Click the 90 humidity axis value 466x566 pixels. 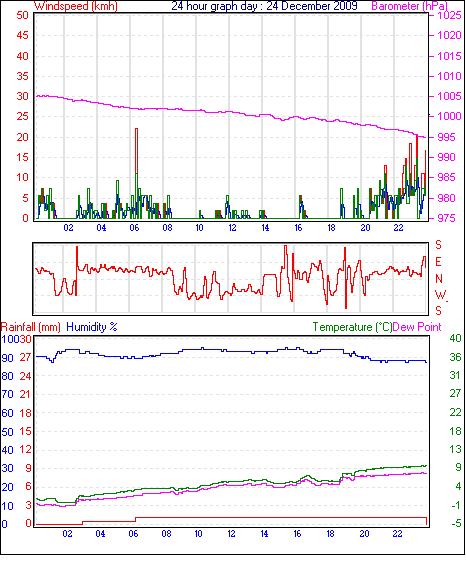coord(7,358)
